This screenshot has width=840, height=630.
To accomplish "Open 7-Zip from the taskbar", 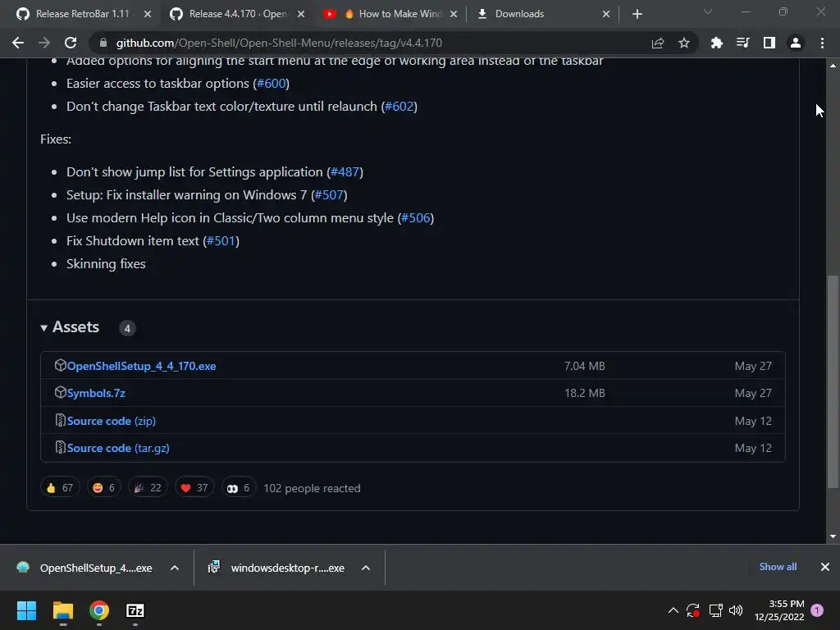I will pos(135,610).
